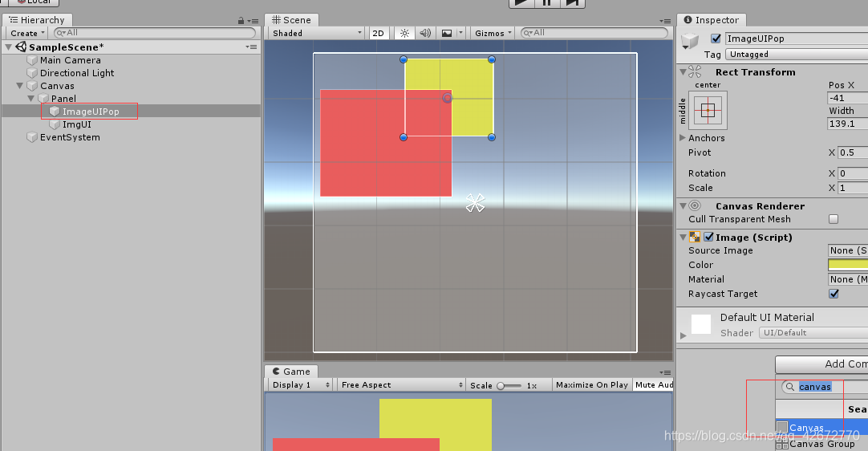Open the Display 1 dropdown
This screenshot has width=868, height=451.
(x=299, y=384)
